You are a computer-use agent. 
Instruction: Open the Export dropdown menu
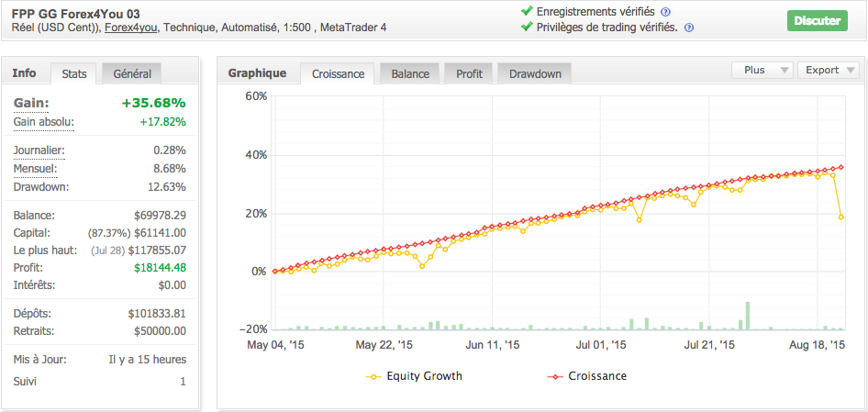click(x=828, y=70)
